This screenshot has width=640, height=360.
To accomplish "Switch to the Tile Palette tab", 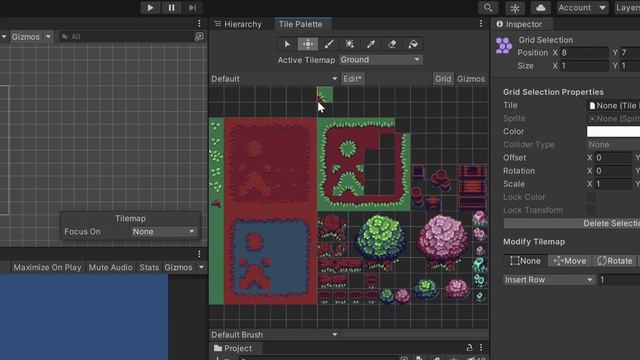I will [x=301, y=24].
